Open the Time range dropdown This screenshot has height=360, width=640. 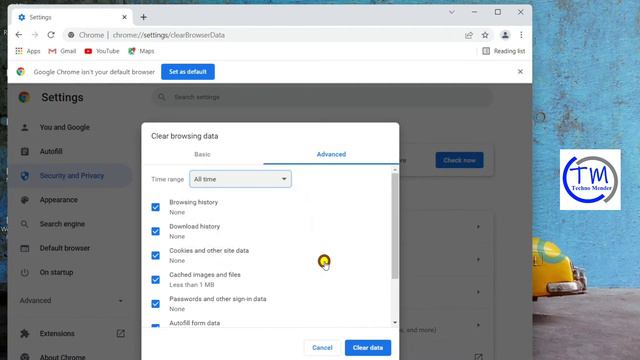(x=240, y=179)
